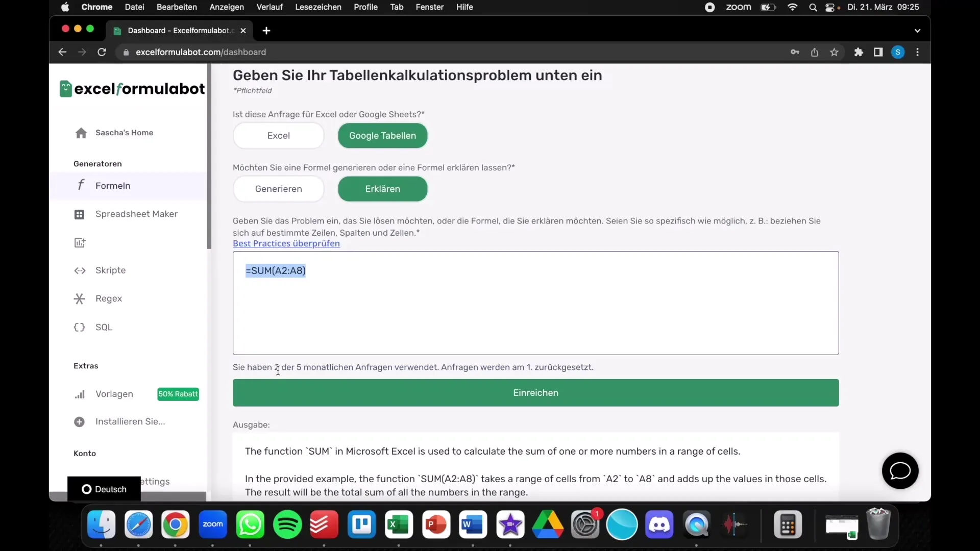The width and height of the screenshot is (980, 551).
Task: Open Spotlight search in menu bar
Action: point(813,7)
